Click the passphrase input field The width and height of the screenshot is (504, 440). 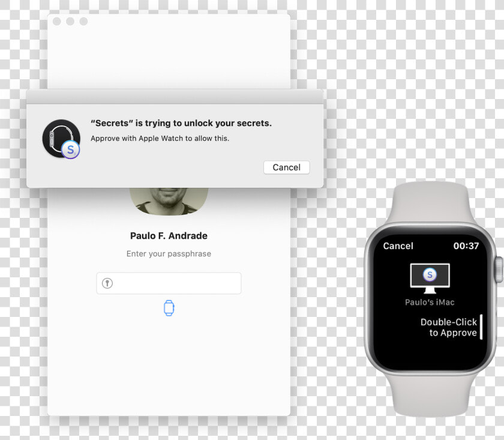tap(169, 283)
